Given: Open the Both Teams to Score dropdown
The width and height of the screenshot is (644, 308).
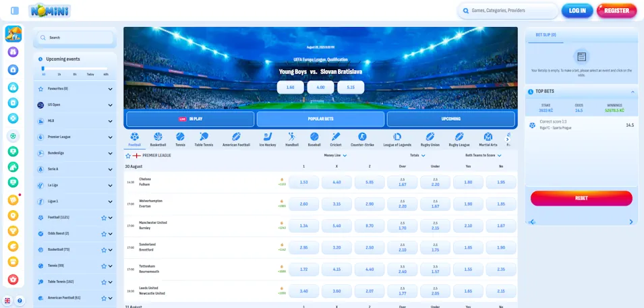Looking at the screenshot, I should coord(484,156).
